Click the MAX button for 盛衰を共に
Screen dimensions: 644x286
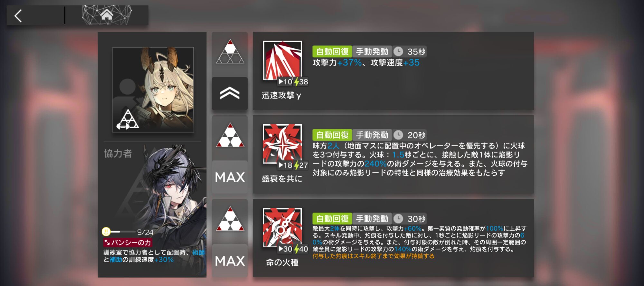point(230,177)
